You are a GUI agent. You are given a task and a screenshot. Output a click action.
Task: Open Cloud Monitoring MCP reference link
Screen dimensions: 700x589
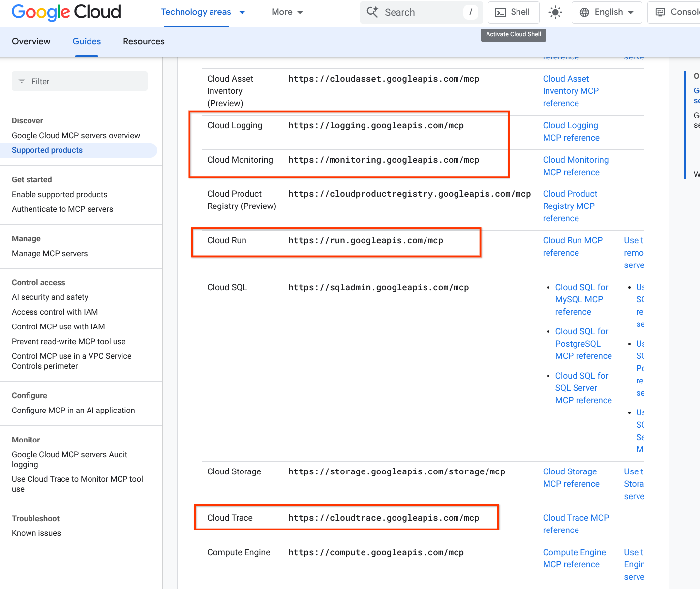(576, 166)
